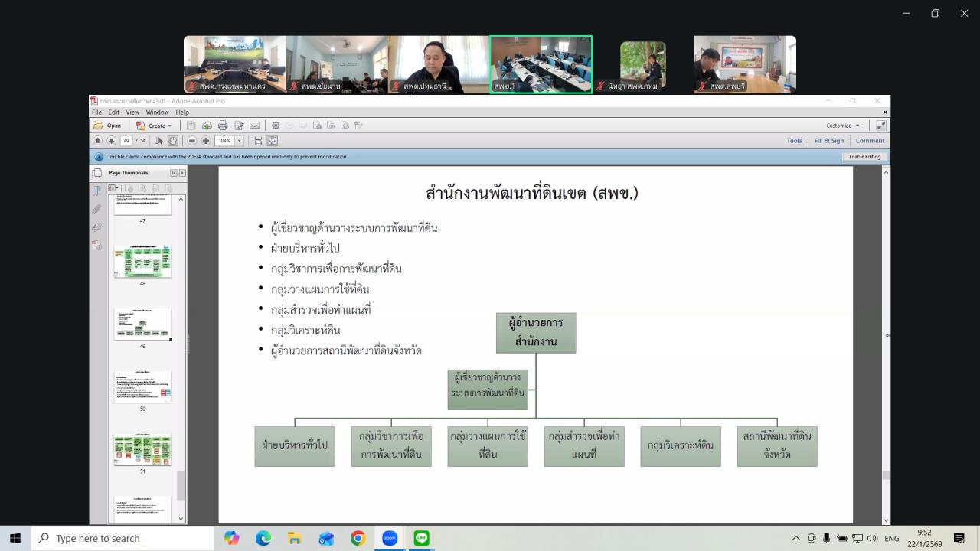Print the document using the printer icon
The width and height of the screenshot is (980, 551).
[222, 126]
